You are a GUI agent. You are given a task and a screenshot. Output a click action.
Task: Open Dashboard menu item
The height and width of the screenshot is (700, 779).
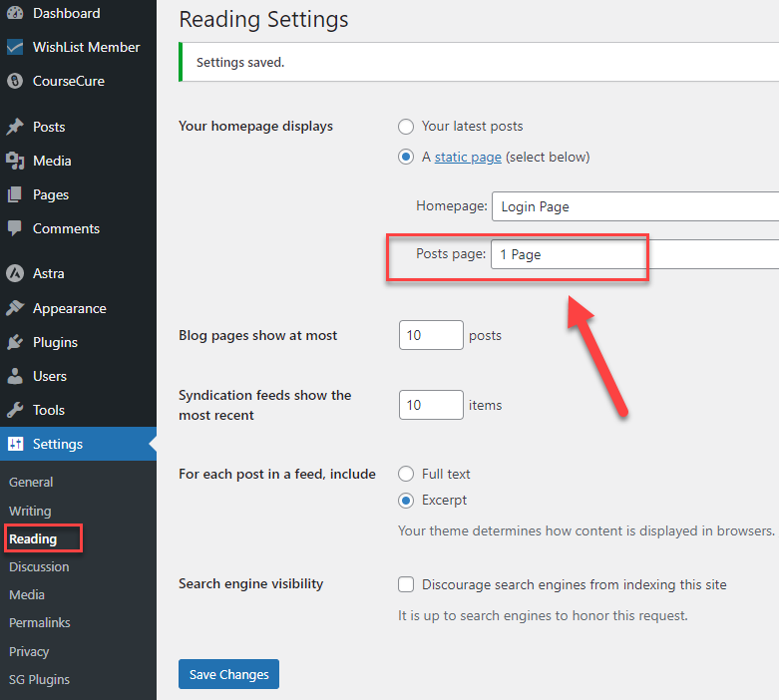point(67,13)
